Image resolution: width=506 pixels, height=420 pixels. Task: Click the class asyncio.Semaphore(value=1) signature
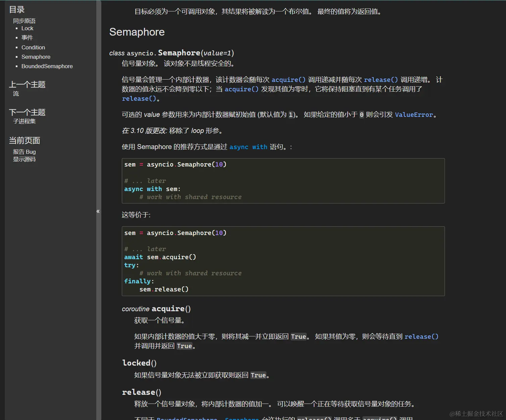click(171, 53)
